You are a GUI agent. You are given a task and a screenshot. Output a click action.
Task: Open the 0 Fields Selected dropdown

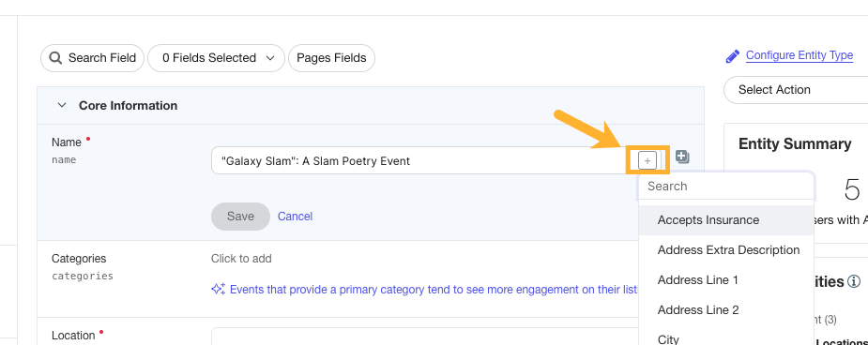216,58
